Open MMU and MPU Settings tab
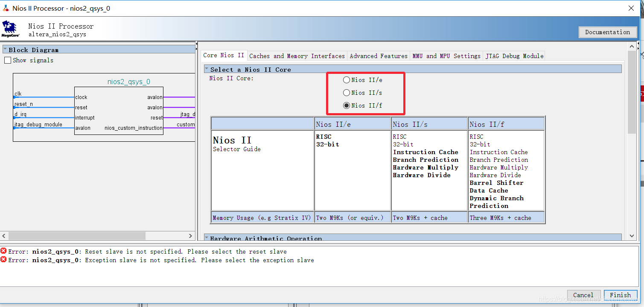 click(446, 56)
